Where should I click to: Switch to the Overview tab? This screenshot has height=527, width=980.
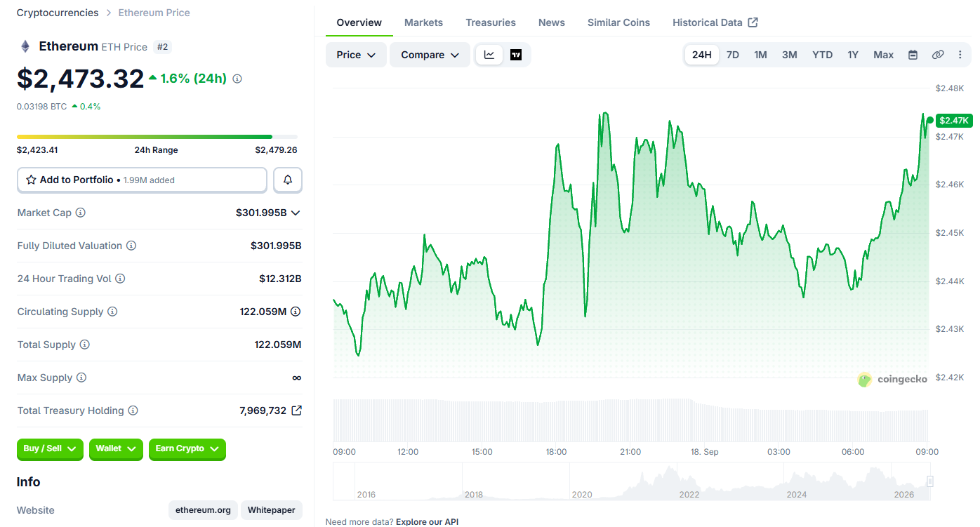pyautogui.click(x=359, y=22)
